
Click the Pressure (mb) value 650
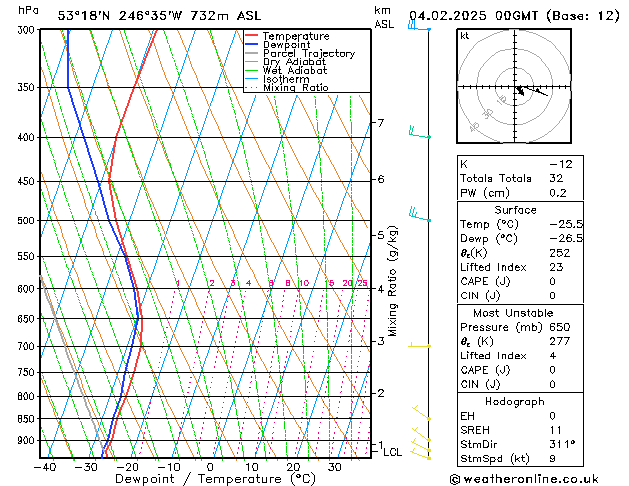560,327
